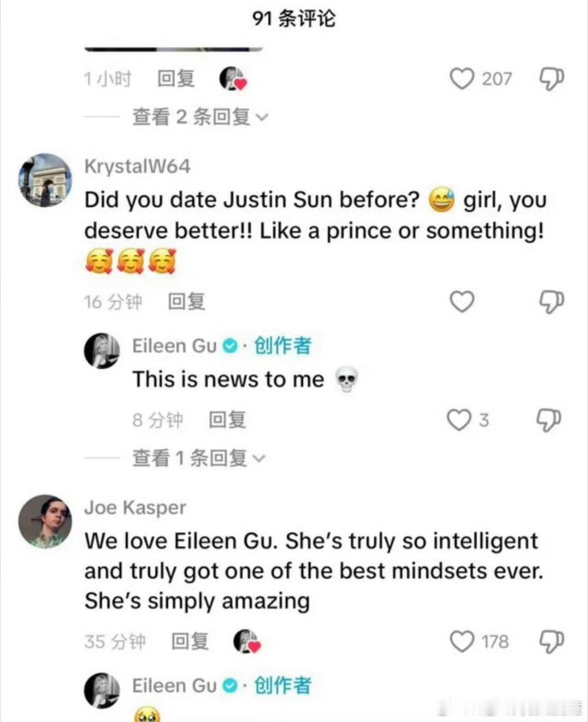Dislike the comment with 207 likes
This screenshot has height=722, width=588.
551,79
